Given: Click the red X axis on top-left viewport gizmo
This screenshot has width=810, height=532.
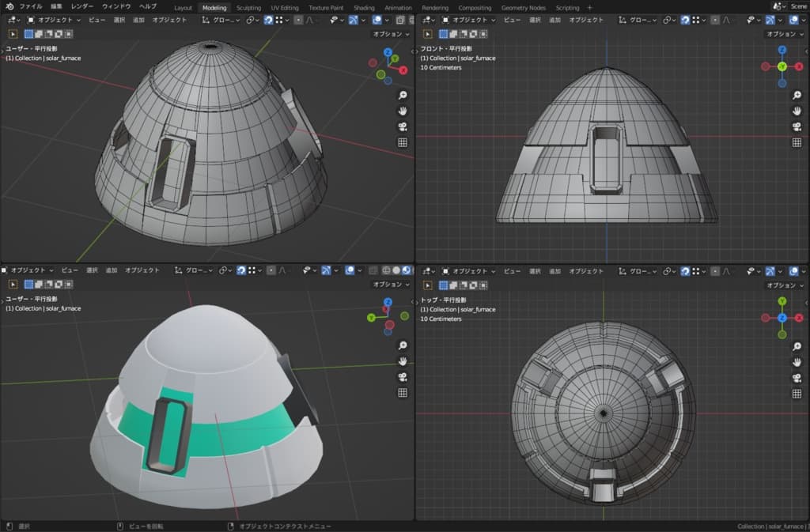Looking at the screenshot, I should click(x=403, y=70).
